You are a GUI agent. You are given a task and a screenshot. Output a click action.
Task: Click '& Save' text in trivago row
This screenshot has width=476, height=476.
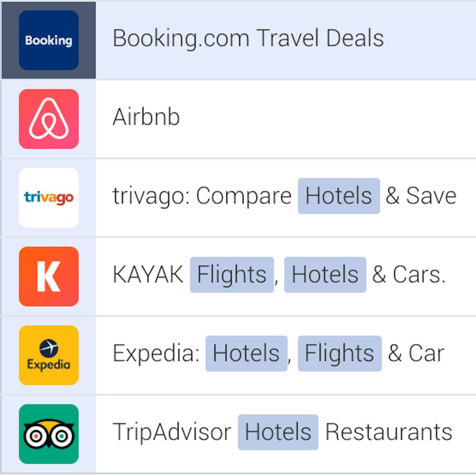tap(421, 196)
